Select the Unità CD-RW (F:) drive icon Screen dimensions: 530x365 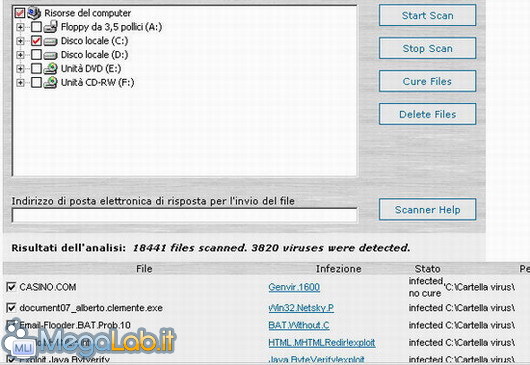pos(50,82)
